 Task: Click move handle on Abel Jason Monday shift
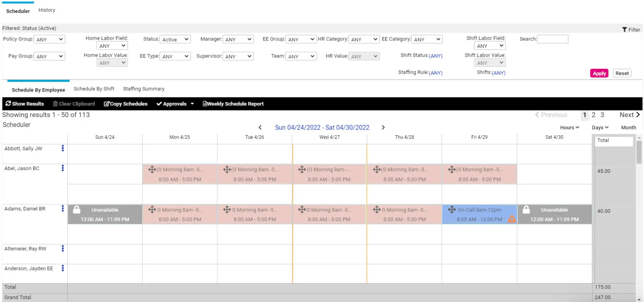click(x=152, y=169)
